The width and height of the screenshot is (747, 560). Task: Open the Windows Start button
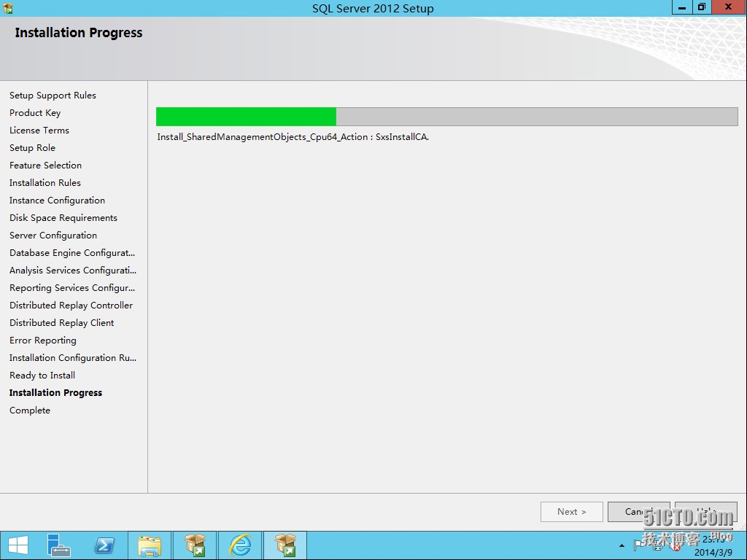tap(18, 545)
